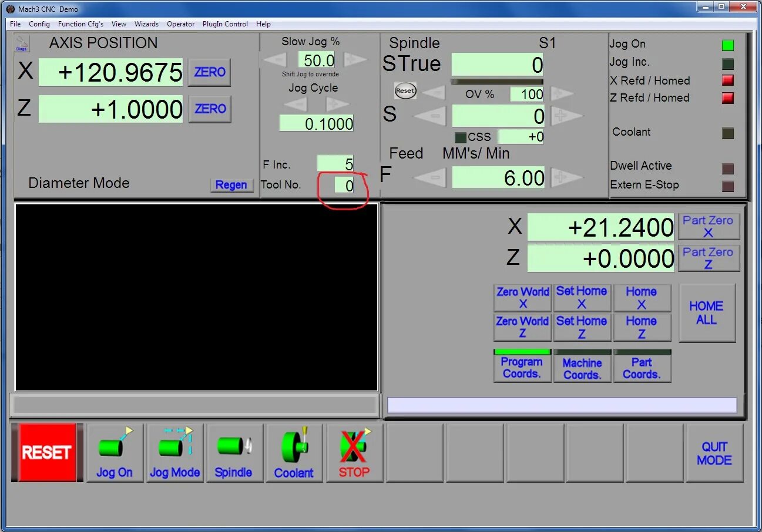Click the black toolpath display area

[196, 297]
